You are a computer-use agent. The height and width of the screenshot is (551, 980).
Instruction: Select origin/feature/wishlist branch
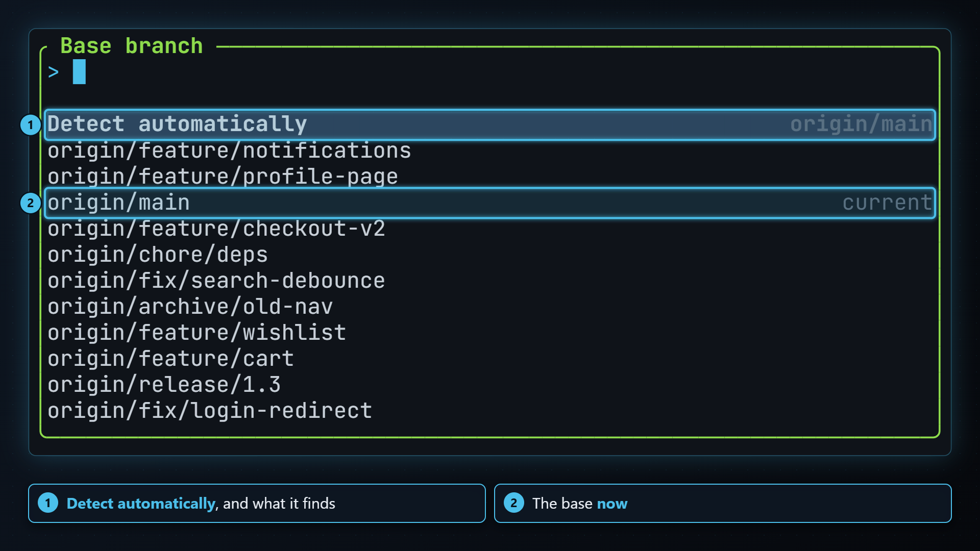[490, 333]
